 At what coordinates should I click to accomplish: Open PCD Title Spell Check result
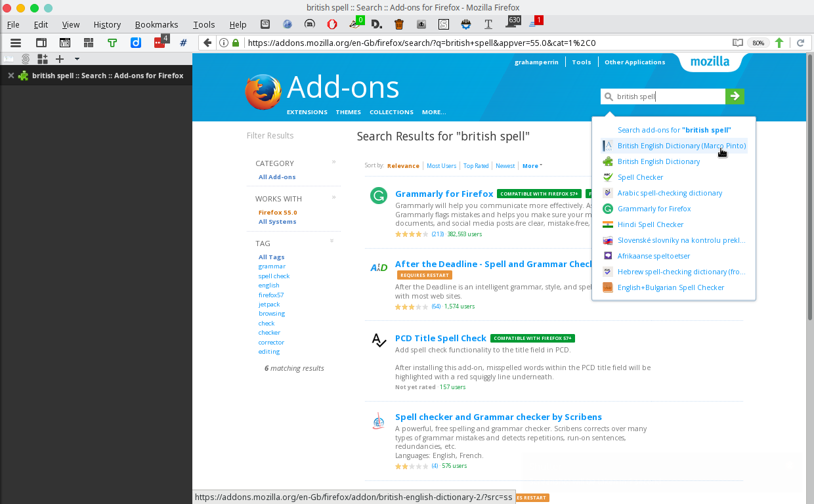click(440, 338)
